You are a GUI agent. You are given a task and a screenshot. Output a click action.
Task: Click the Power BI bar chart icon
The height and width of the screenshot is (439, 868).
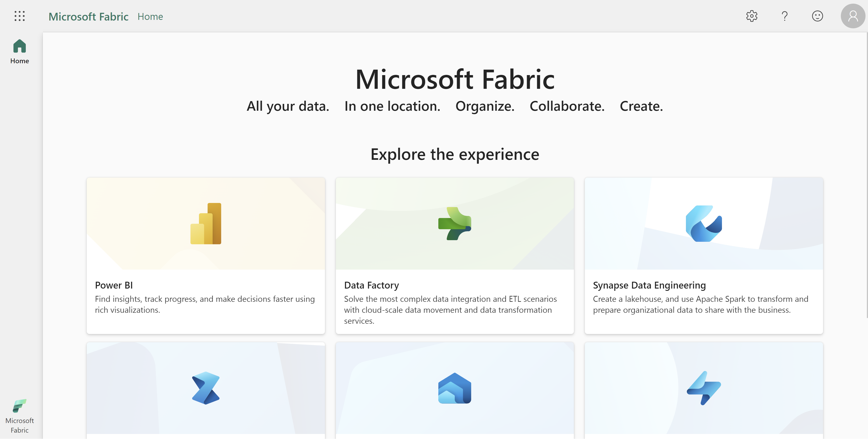[x=206, y=223]
